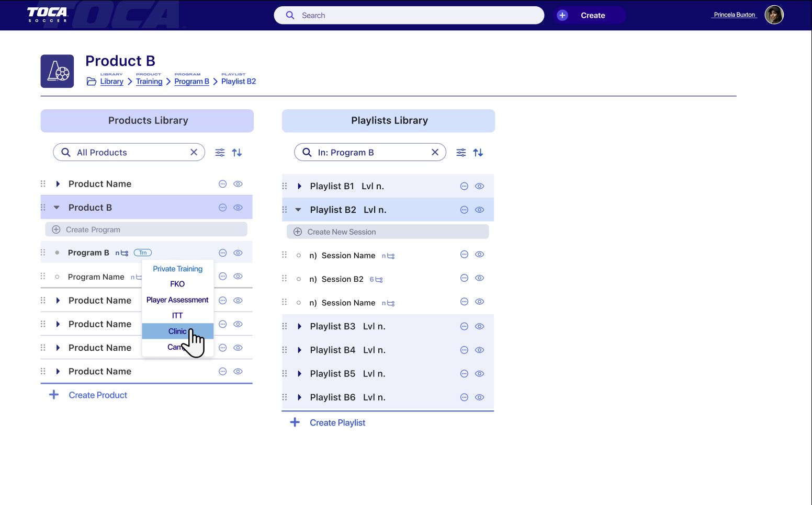Image resolution: width=812 pixels, height=505 pixels.
Task: Toggle visibility of Playlist B6
Action: click(x=479, y=397)
